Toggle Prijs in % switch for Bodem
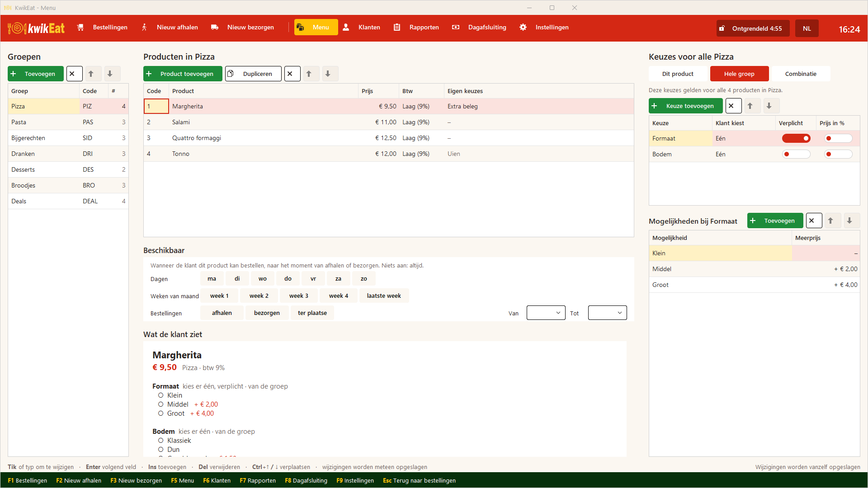The height and width of the screenshot is (488, 868). [838, 154]
